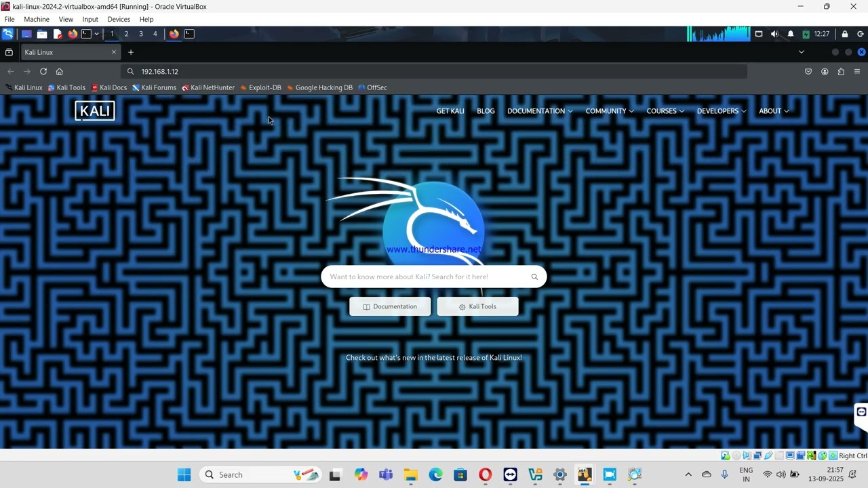
Task: Expand the COURSES nav dropdown
Action: tap(665, 111)
